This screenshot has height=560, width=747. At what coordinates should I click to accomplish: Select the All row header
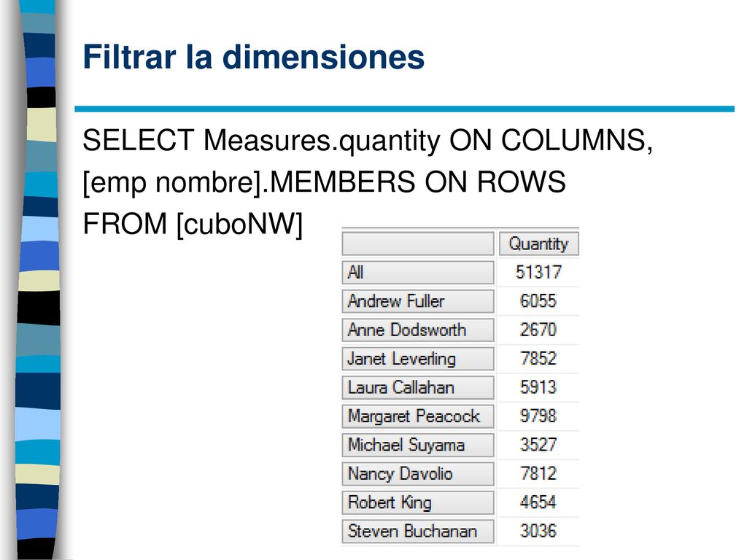pos(418,273)
